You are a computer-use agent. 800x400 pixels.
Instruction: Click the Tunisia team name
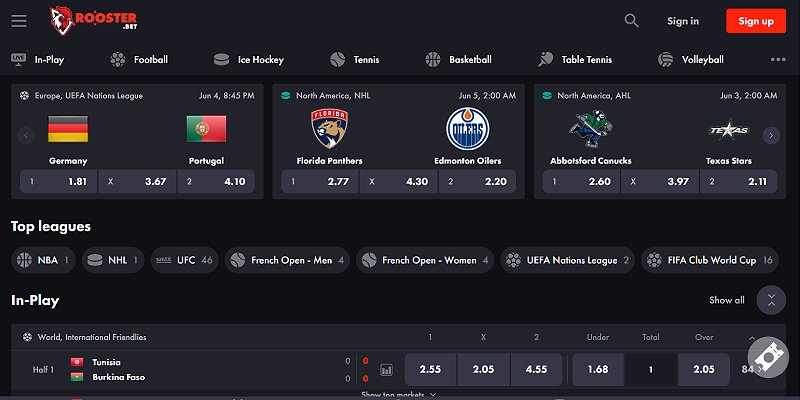coord(106,362)
